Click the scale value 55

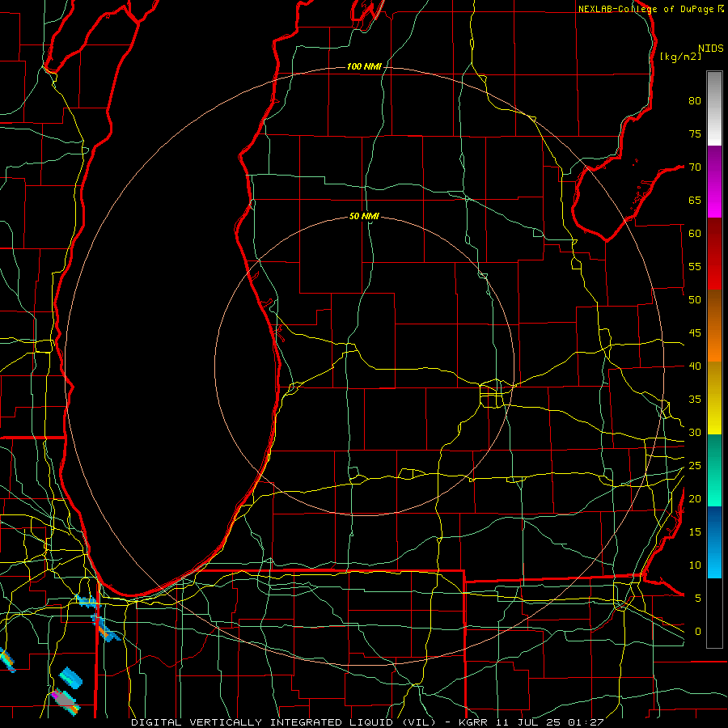695,266
